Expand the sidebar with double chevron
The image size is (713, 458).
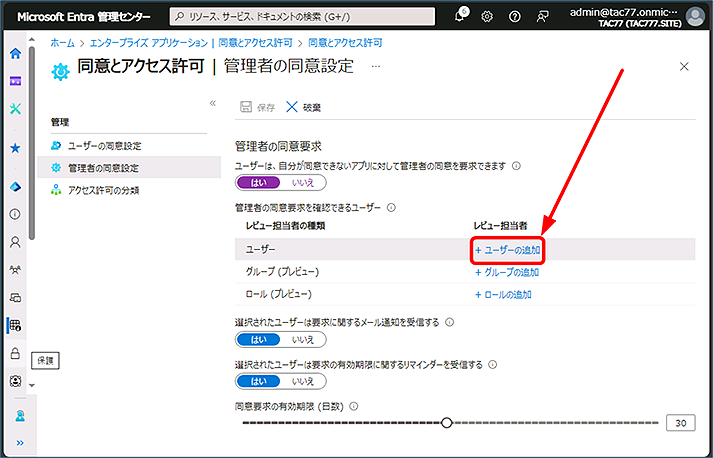point(20,443)
